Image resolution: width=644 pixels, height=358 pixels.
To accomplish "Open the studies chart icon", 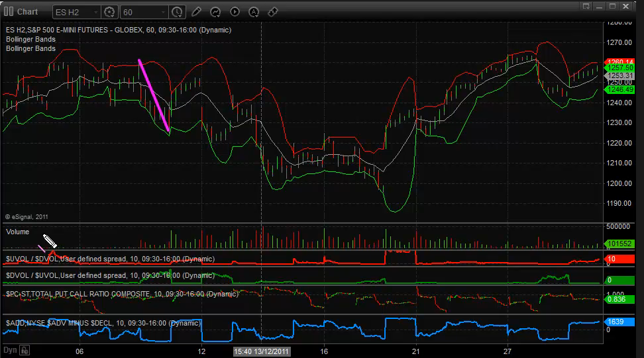I will click(x=215, y=12).
